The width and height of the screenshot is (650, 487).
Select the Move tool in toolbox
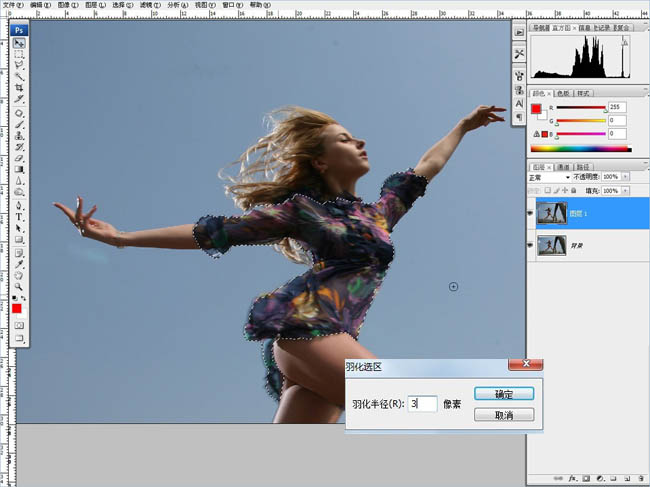20,44
